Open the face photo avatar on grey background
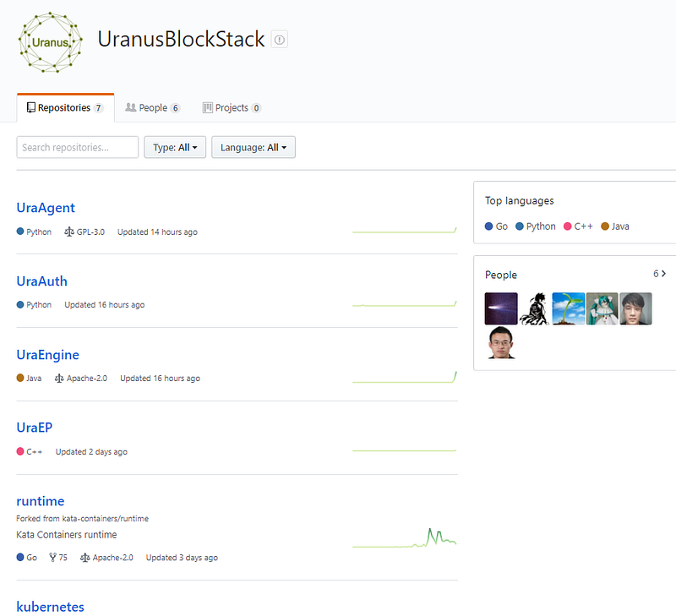This screenshot has width=676, height=616. 635,308
